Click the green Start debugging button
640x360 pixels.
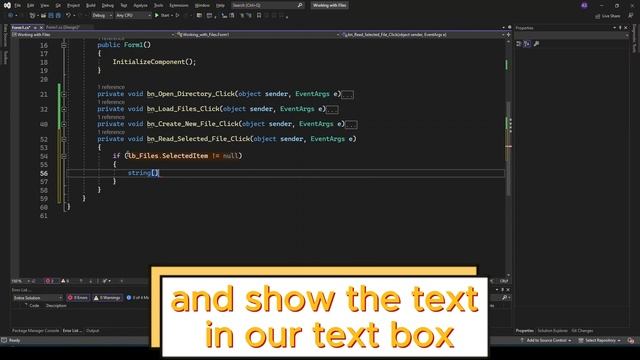162,16
